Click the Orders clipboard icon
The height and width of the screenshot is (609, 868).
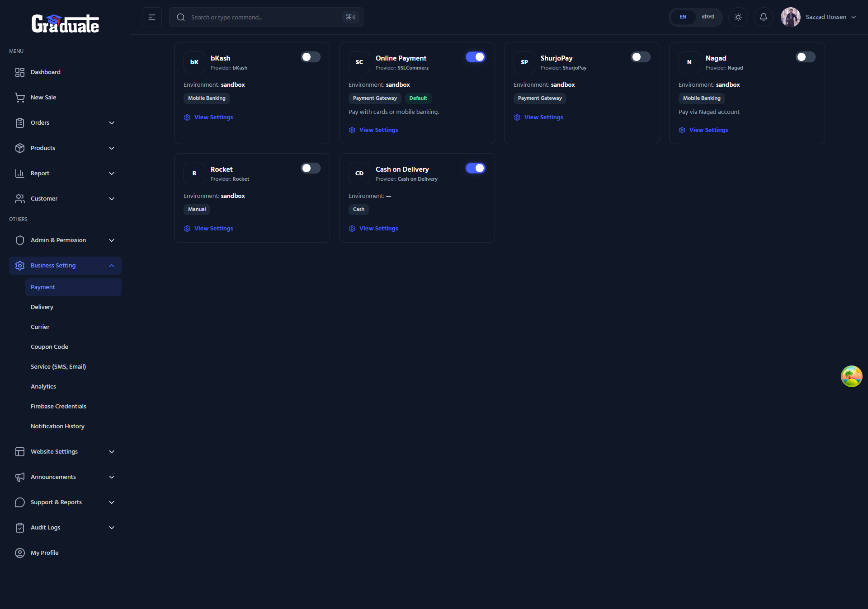(x=20, y=123)
